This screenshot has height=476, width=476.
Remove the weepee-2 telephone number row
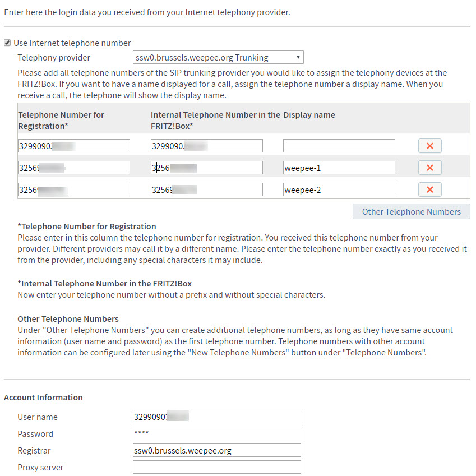coord(429,190)
